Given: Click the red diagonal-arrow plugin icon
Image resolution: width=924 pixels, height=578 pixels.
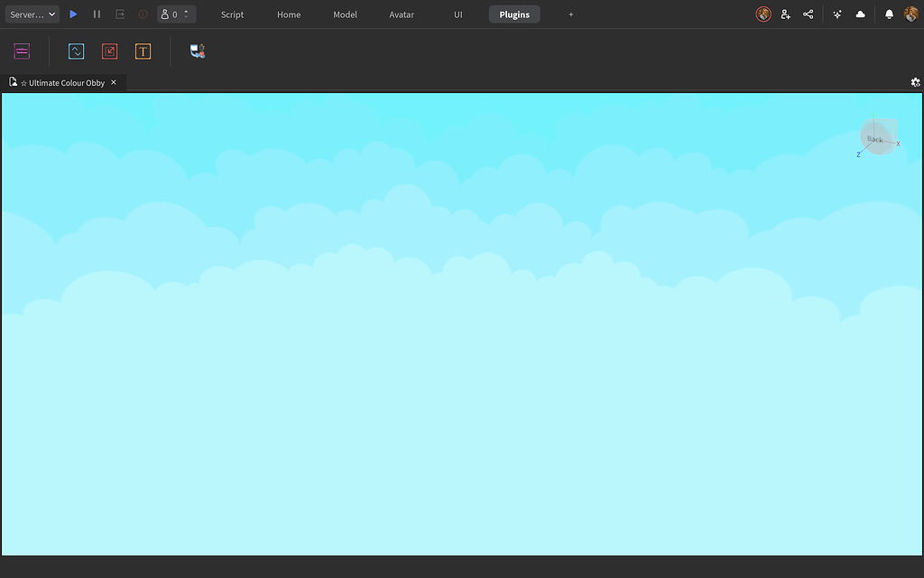Looking at the screenshot, I should point(109,51).
